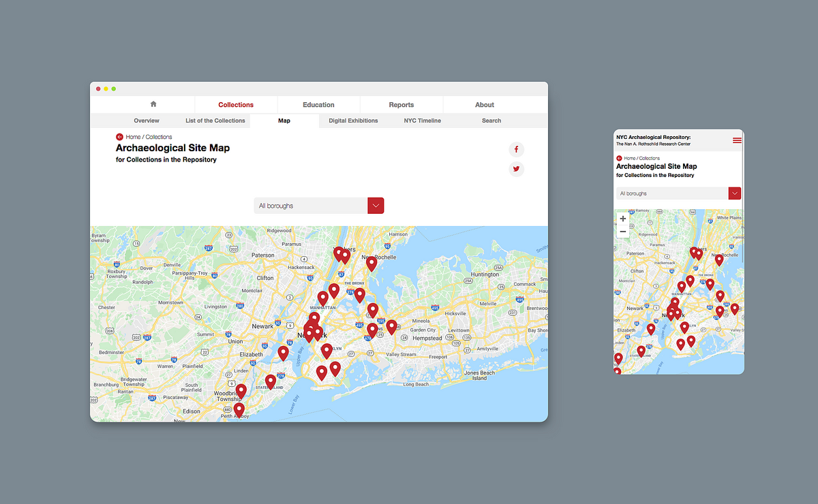The image size is (818, 504).
Task: Tap the back arrow in mobile breadcrumb
Action: tap(619, 158)
